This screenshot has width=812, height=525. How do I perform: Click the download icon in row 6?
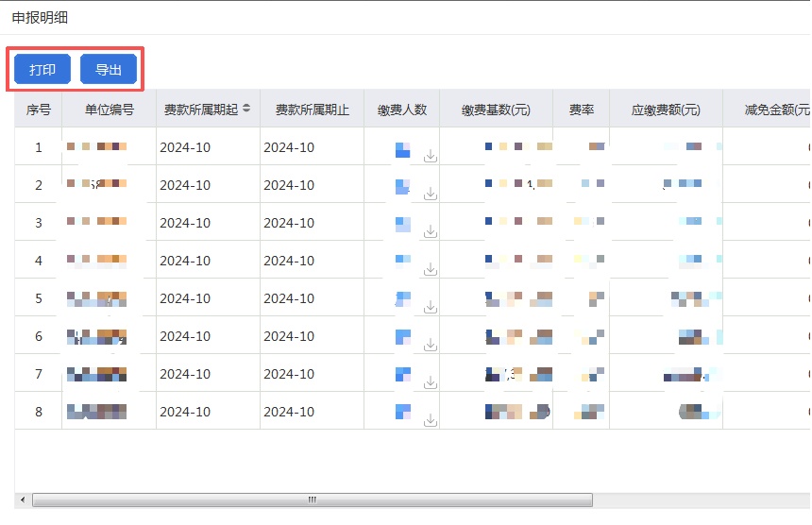431,345
